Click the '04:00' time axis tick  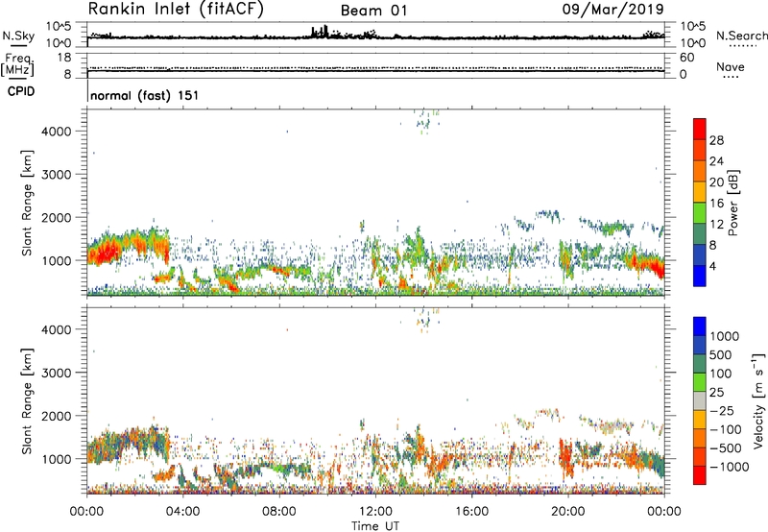click(x=182, y=512)
